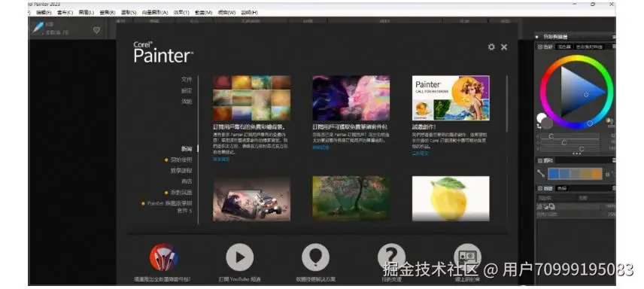The image size is (644, 289).
Task: Open the 圖層(L) menu
Action: coord(87,12)
